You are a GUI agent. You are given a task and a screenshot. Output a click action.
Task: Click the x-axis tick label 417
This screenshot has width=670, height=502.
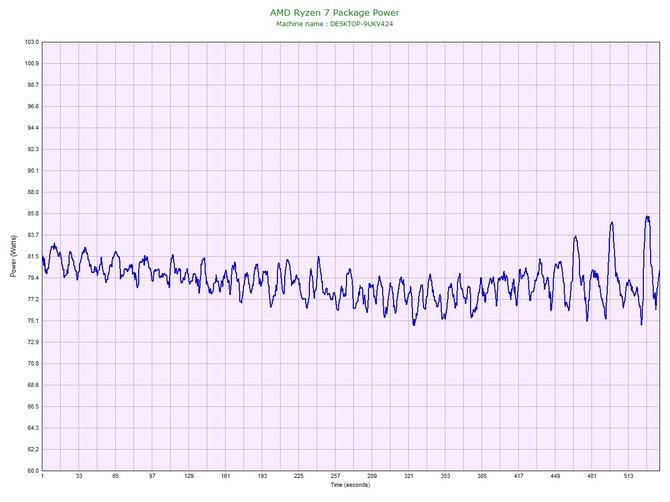click(x=519, y=476)
